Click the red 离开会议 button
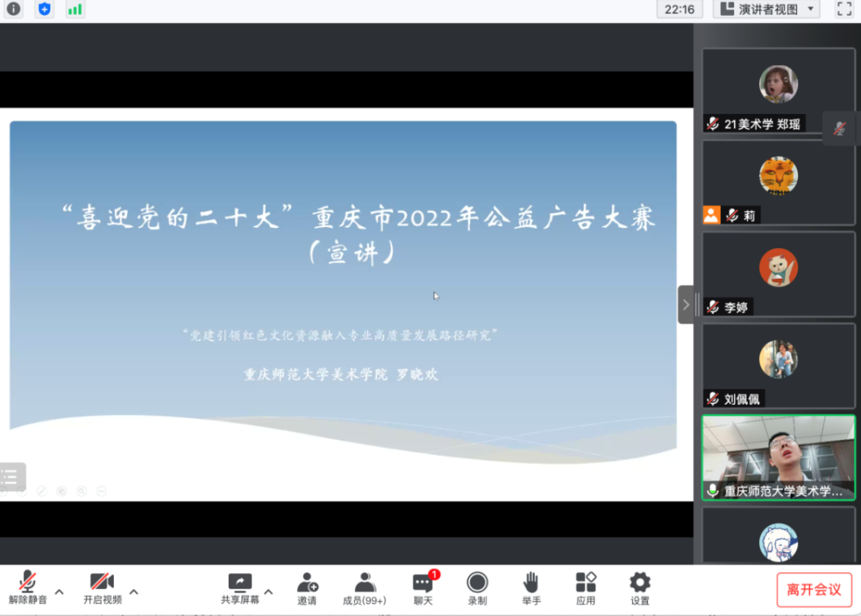This screenshot has height=616, width=861. 813,590
